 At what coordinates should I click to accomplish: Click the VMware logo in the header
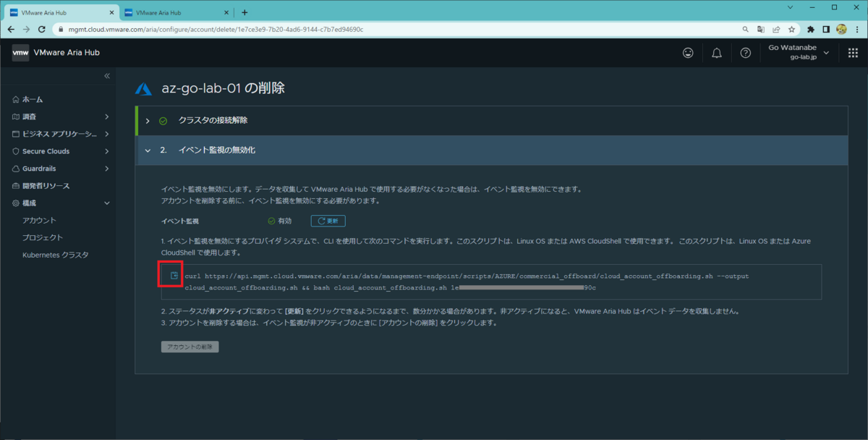point(21,53)
